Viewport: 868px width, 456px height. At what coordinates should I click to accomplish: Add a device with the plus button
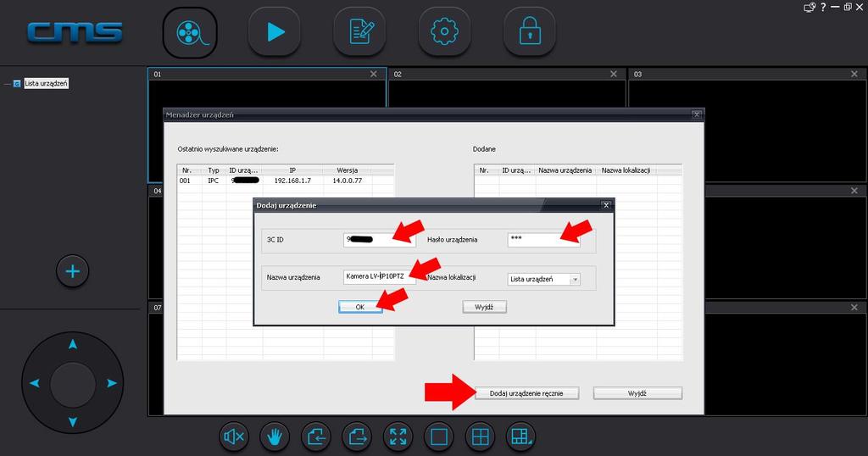click(x=73, y=271)
